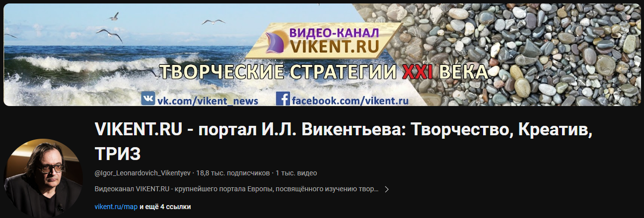Show more links via "и ещё 4 ссылки"
Screen dimensions: 644x218
165,207
